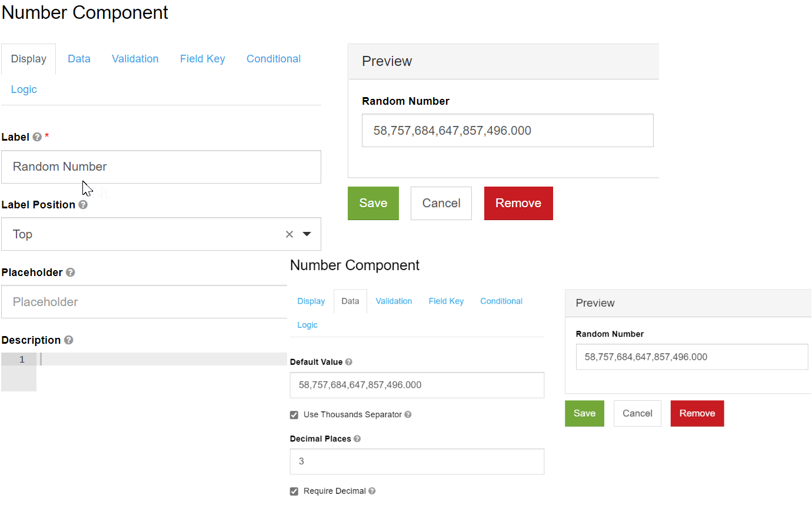Open the Label Position select showing Top
The width and height of the screenshot is (812, 505).
point(161,234)
